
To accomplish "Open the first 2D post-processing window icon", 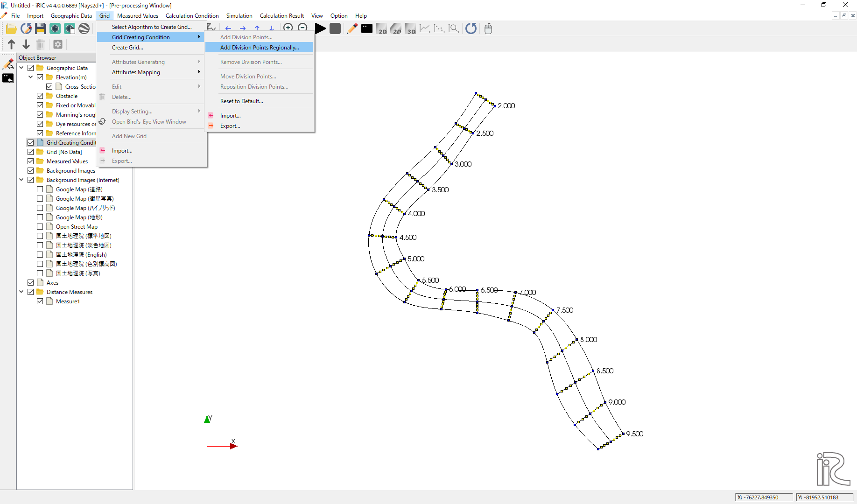I will click(x=381, y=28).
